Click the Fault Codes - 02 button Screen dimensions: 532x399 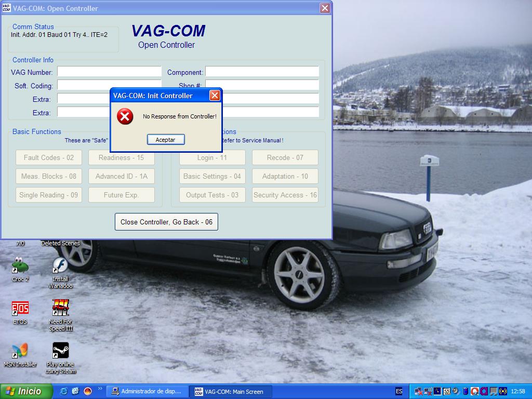[48, 158]
